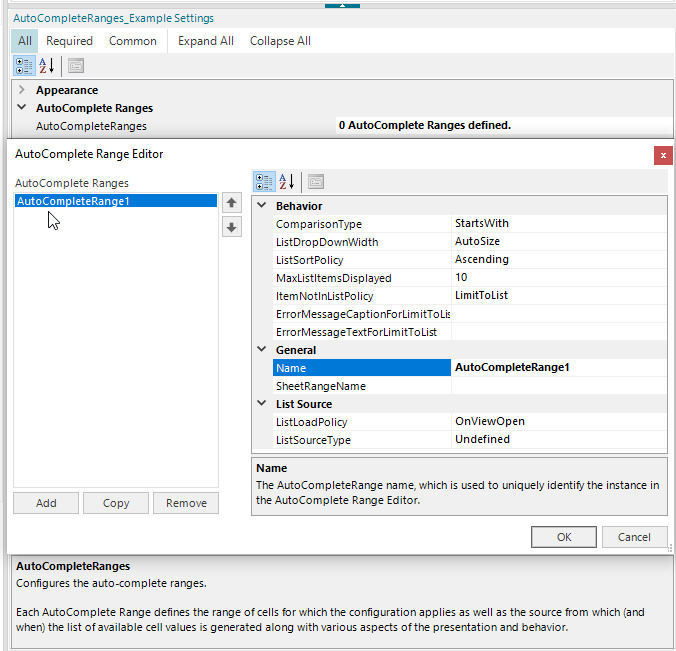Select the ComparisonType property row

[x=469, y=224]
